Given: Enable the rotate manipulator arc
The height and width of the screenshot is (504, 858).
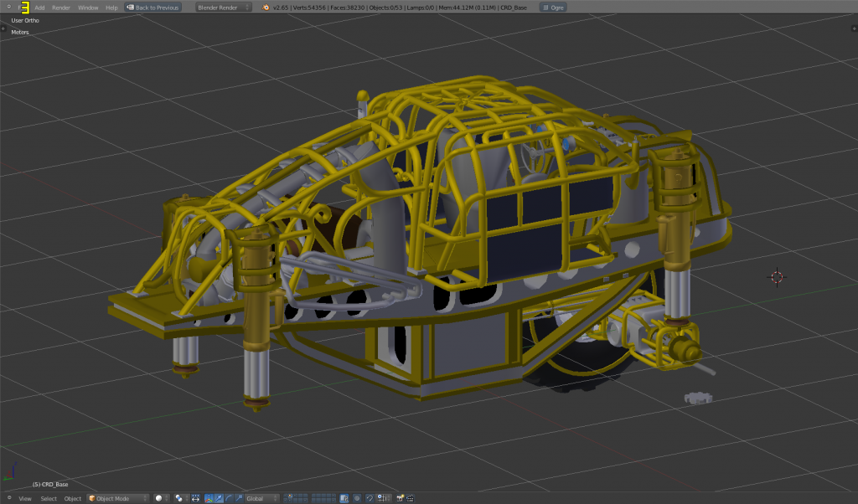Looking at the screenshot, I should (x=229, y=498).
